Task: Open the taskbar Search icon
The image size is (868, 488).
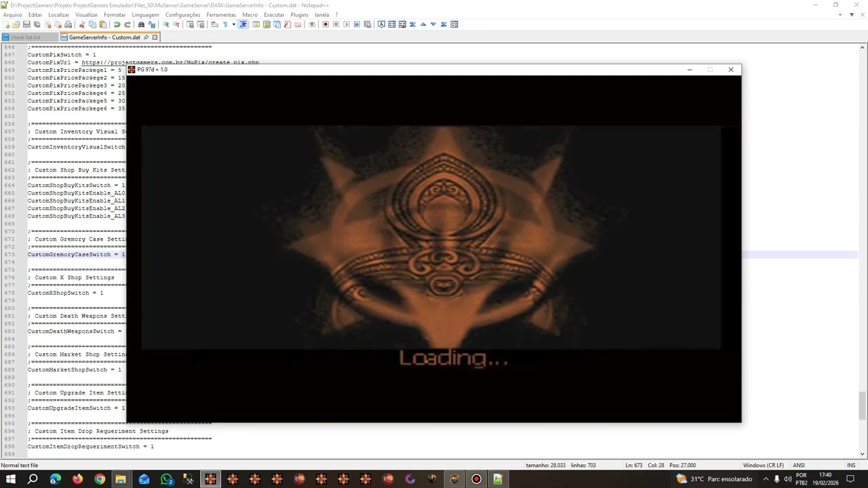Action: click(x=33, y=479)
